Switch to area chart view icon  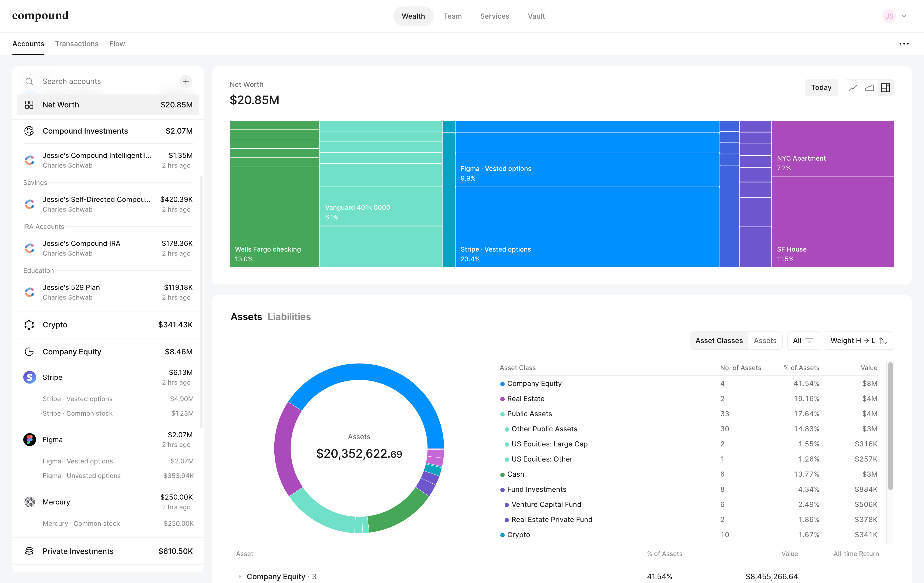coord(869,88)
